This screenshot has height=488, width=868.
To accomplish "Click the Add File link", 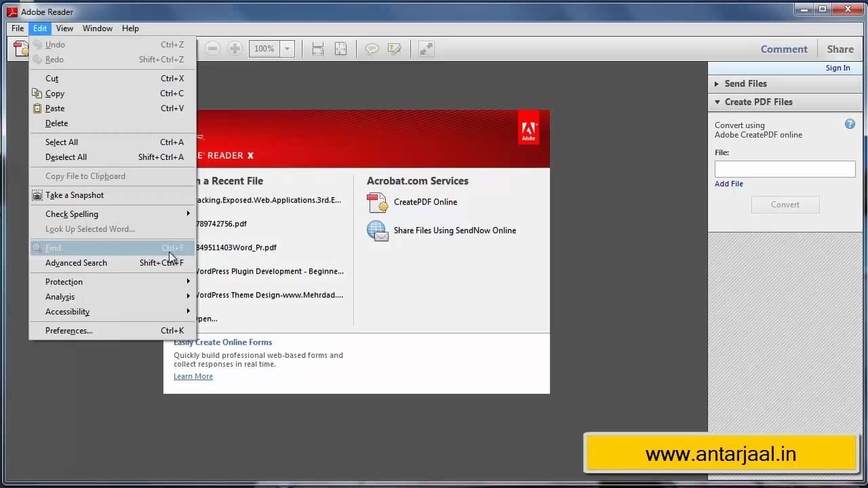I will click(729, 184).
